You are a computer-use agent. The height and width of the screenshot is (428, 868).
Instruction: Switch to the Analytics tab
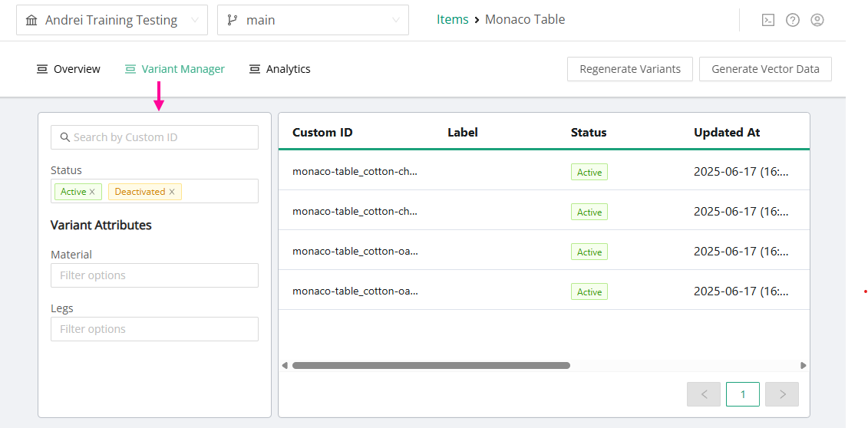(x=279, y=69)
